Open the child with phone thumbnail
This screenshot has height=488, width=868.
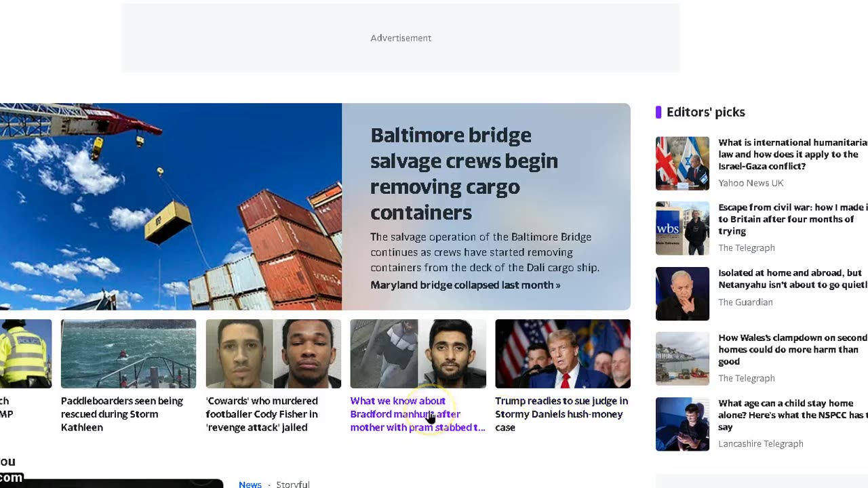click(x=682, y=424)
